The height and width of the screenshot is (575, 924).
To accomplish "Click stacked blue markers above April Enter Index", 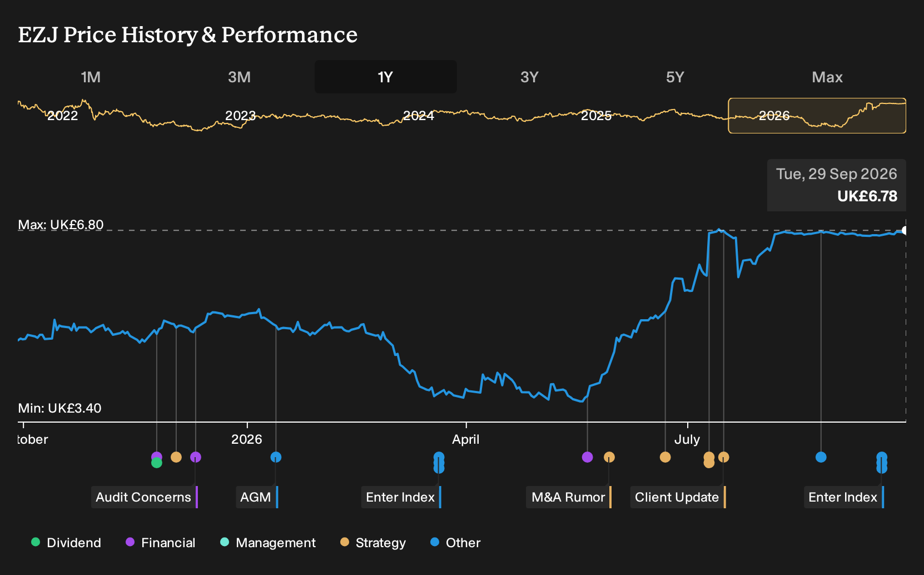I will [439, 463].
